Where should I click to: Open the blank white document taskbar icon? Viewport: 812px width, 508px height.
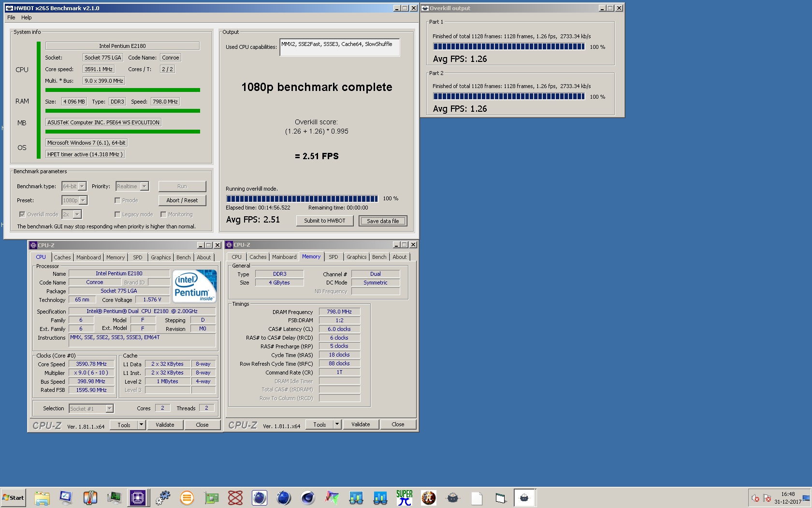tap(477, 497)
